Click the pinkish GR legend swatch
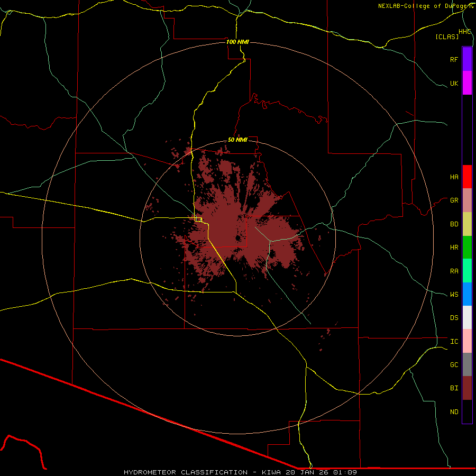The width and height of the screenshot is (476, 476). click(x=467, y=200)
